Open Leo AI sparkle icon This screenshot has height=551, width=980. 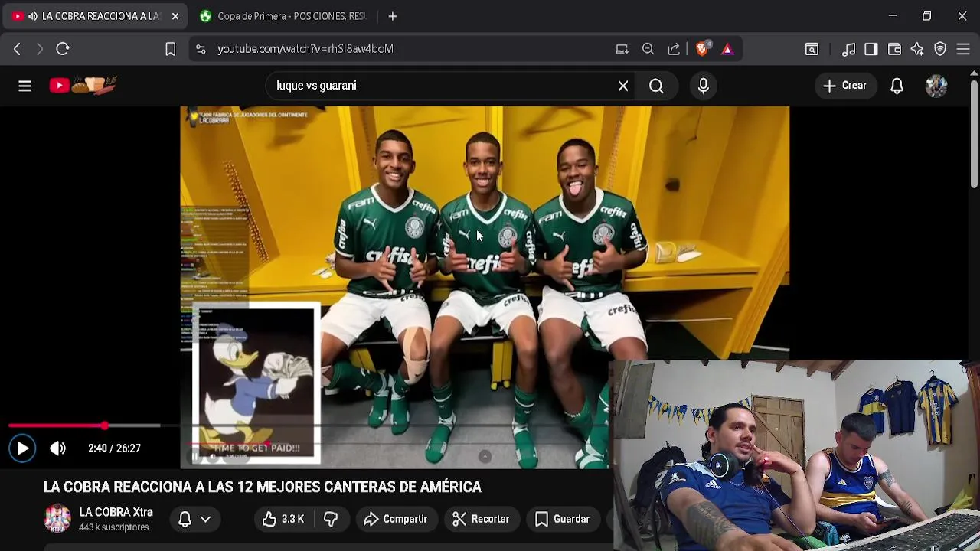[917, 49]
